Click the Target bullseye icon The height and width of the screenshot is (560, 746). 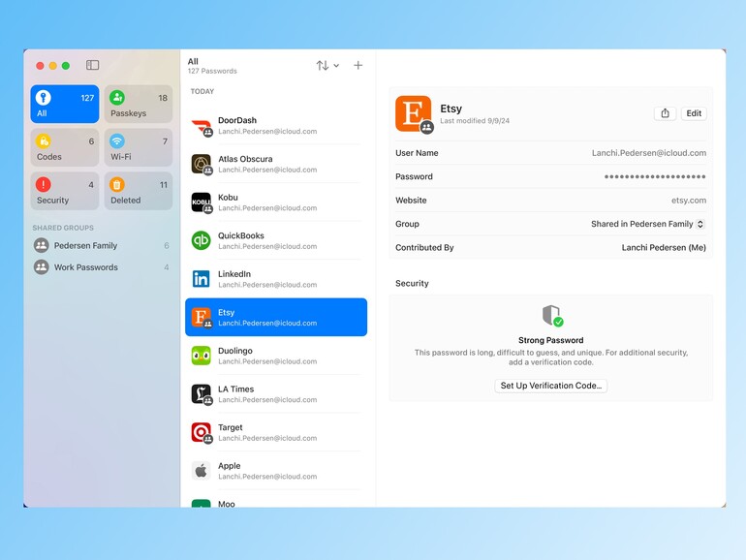[202, 432]
